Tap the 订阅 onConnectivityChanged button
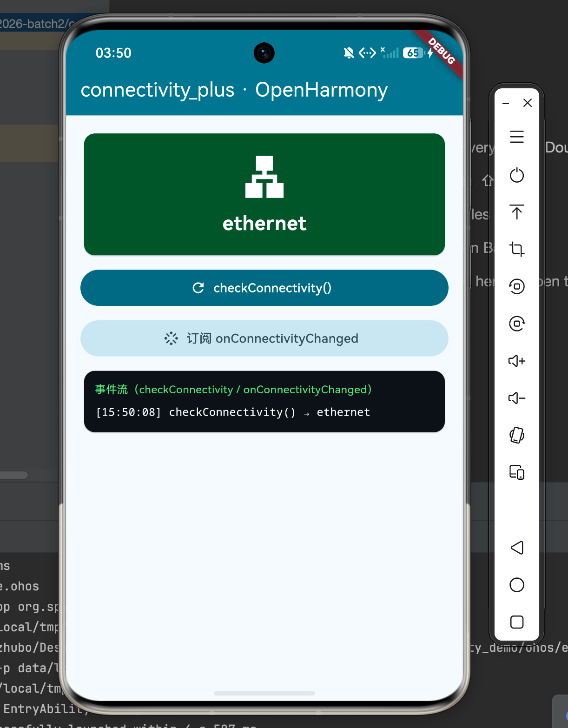Screen dimensions: 568x728 point(264,338)
